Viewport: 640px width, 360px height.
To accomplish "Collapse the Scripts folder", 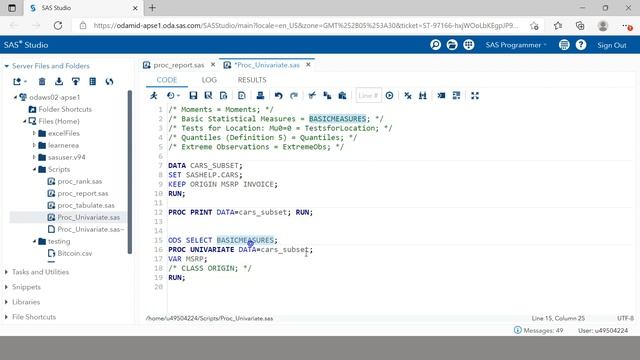I will (x=34, y=169).
